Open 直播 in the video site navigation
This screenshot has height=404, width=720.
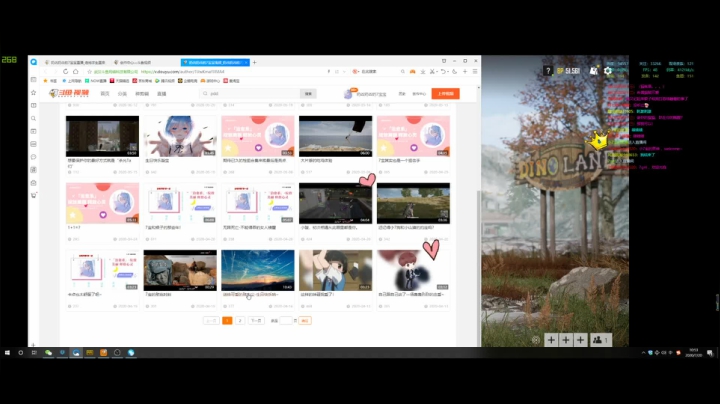[x=162, y=94]
